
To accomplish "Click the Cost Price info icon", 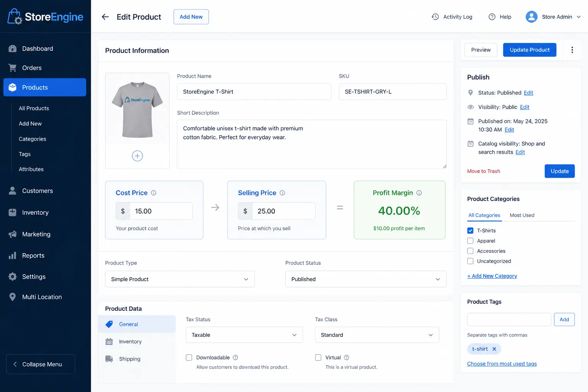I will [x=154, y=193].
